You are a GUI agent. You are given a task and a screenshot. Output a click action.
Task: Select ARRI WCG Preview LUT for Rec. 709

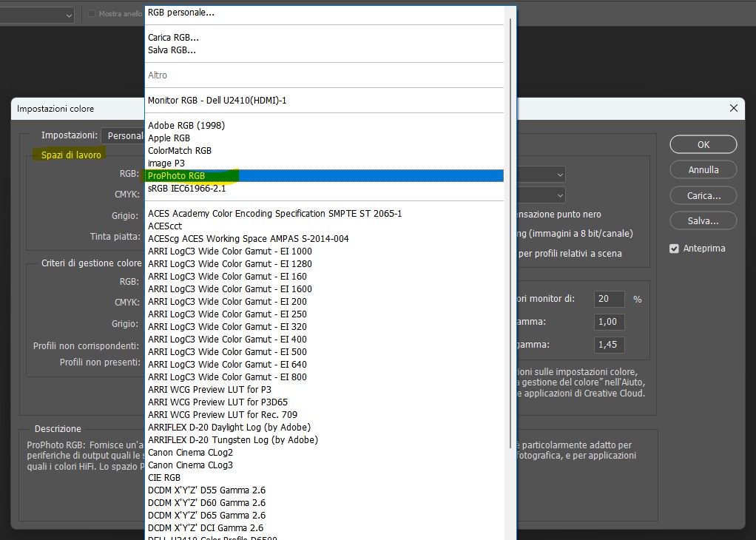[324, 414]
